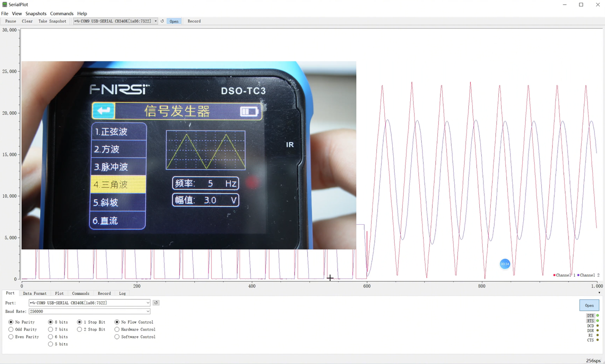This screenshot has width=605, height=364.
Task: Expand the Port combo box in Port tab
Action: tap(148, 303)
